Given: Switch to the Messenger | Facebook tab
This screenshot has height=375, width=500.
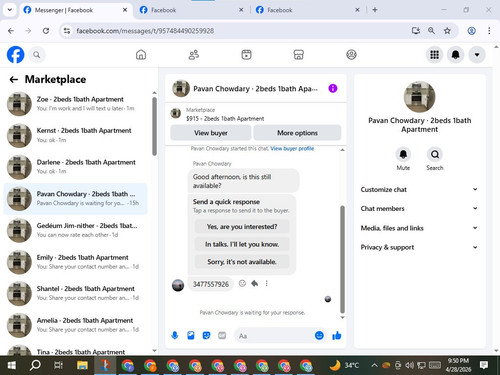Looking at the screenshot, I should point(76,10).
